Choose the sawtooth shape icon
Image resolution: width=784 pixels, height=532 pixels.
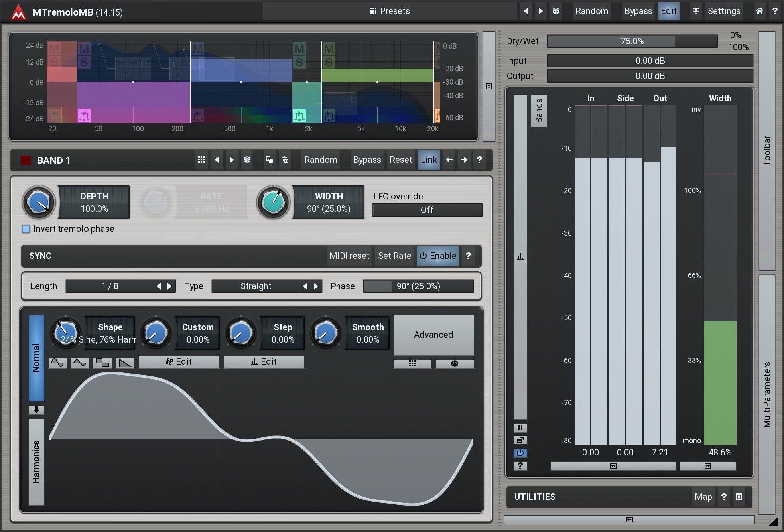[x=125, y=362]
